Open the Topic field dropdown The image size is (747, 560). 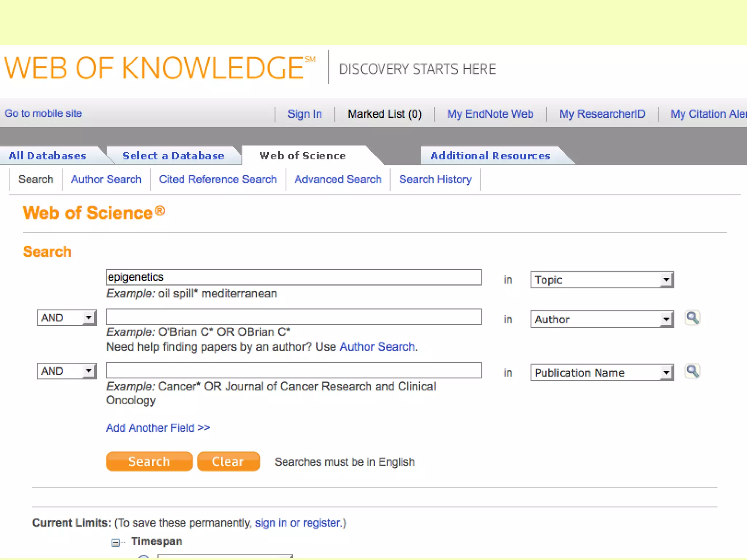pyautogui.click(x=602, y=280)
